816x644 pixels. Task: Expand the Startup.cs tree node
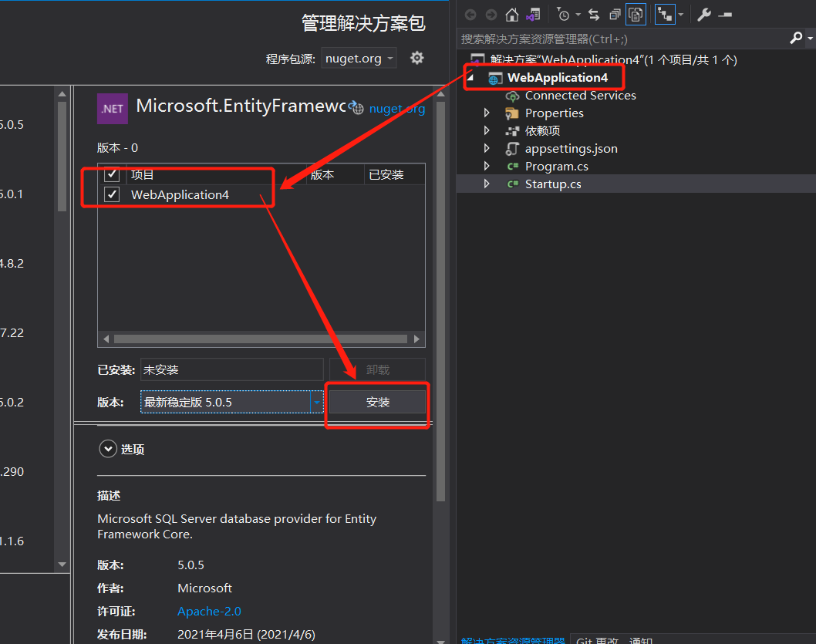click(487, 184)
